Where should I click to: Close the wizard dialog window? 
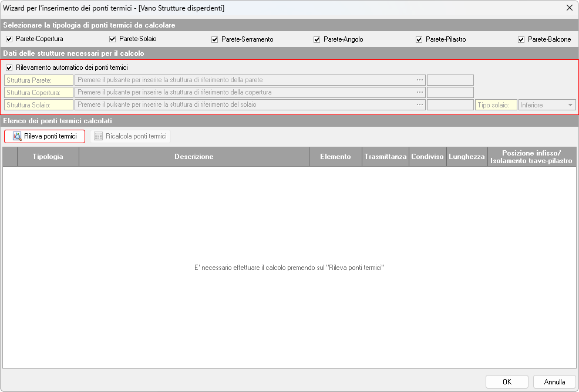tap(569, 8)
